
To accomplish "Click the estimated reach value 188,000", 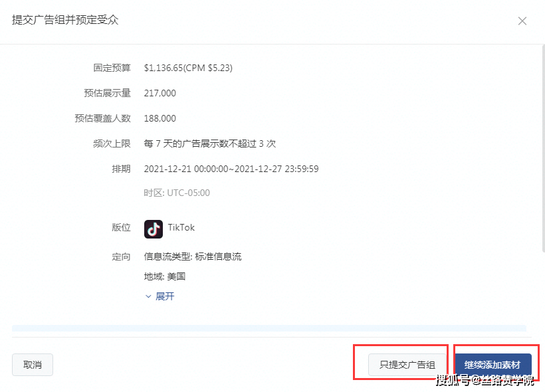I will pos(160,118).
